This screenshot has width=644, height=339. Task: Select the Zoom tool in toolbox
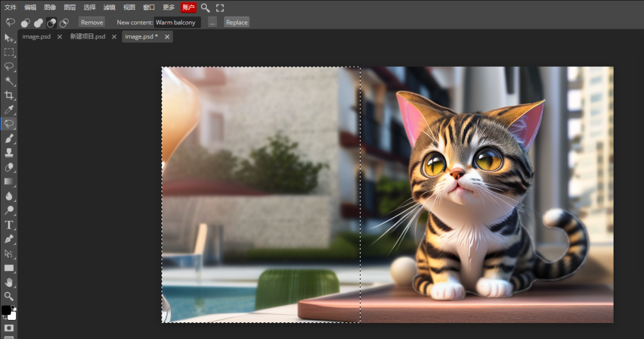pos(8,296)
